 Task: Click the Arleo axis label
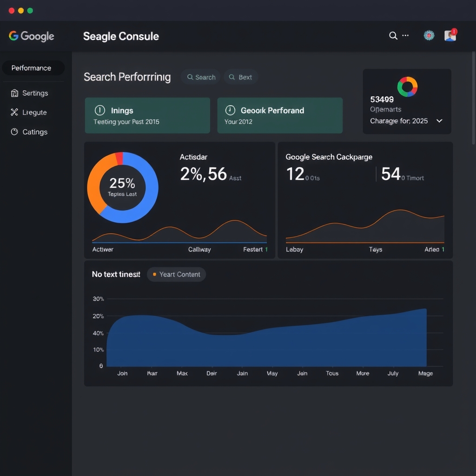coord(432,250)
